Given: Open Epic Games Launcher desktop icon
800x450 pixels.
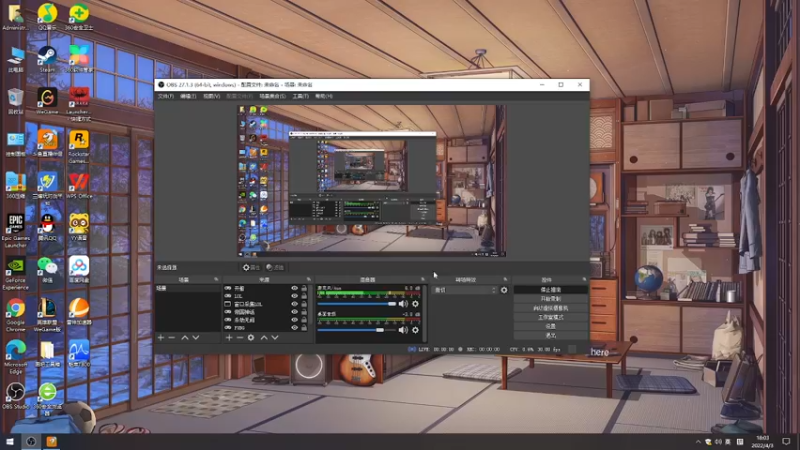Looking at the screenshot, I should click(15, 231).
